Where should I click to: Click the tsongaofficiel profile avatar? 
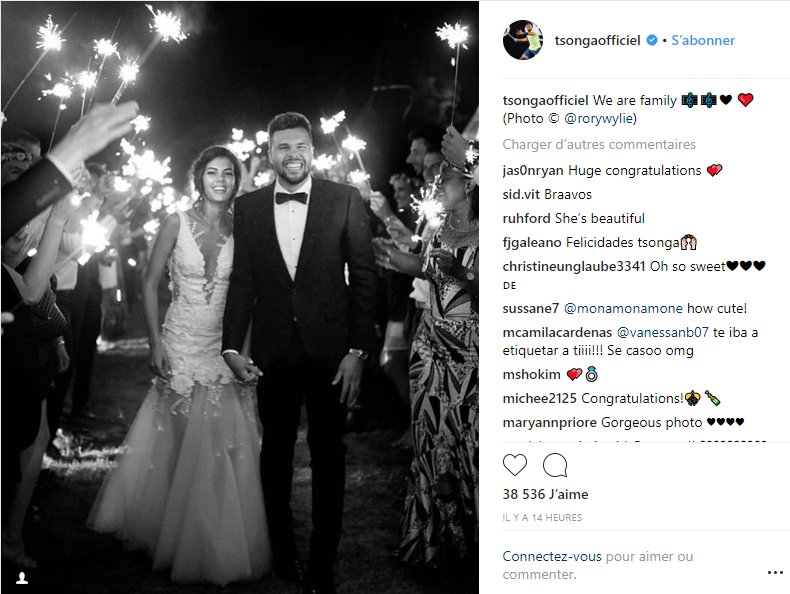523,40
